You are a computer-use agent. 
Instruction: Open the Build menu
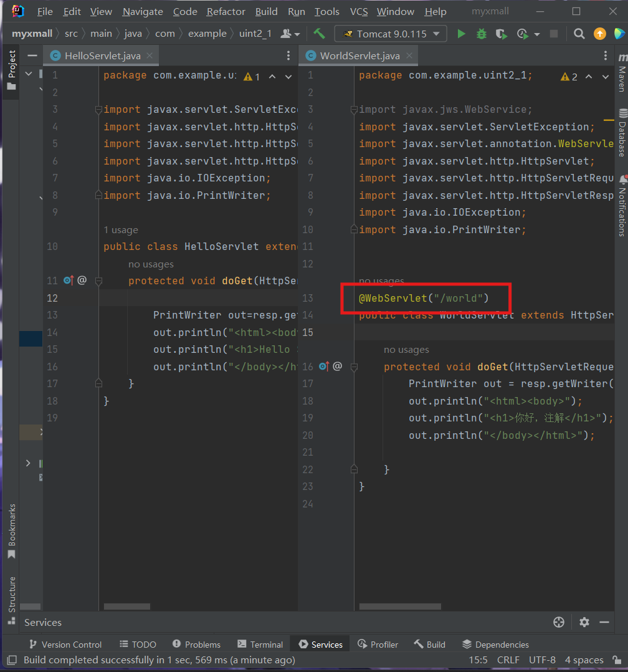pyautogui.click(x=267, y=12)
